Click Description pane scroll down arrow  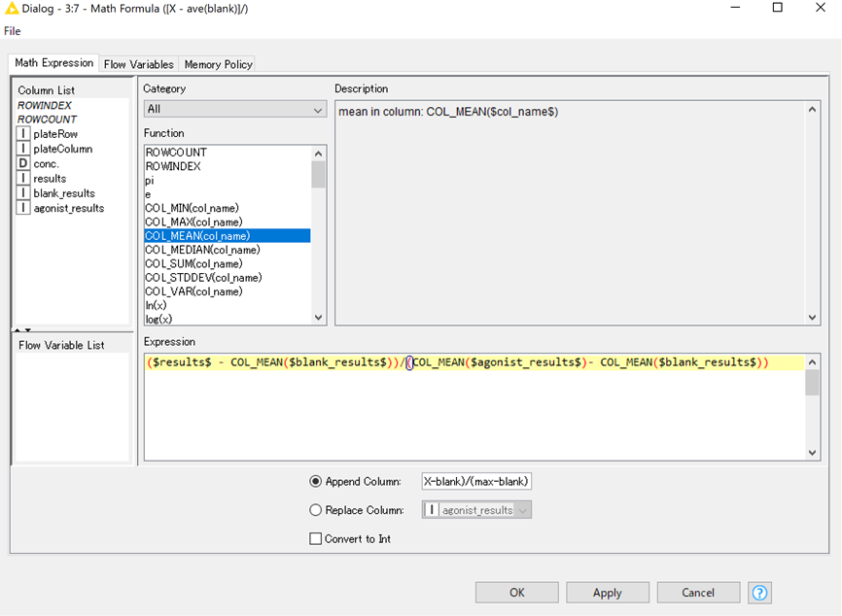pos(812,317)
